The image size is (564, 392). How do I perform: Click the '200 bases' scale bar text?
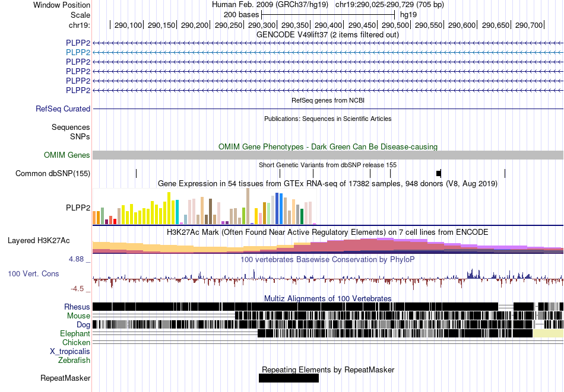coord(241,15)
